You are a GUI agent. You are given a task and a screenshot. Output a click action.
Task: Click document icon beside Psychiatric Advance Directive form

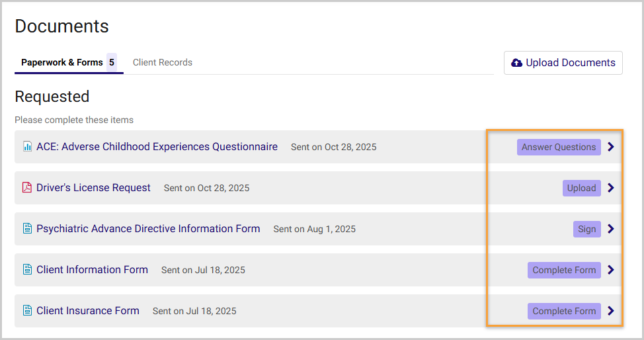(x=27, y=229)
